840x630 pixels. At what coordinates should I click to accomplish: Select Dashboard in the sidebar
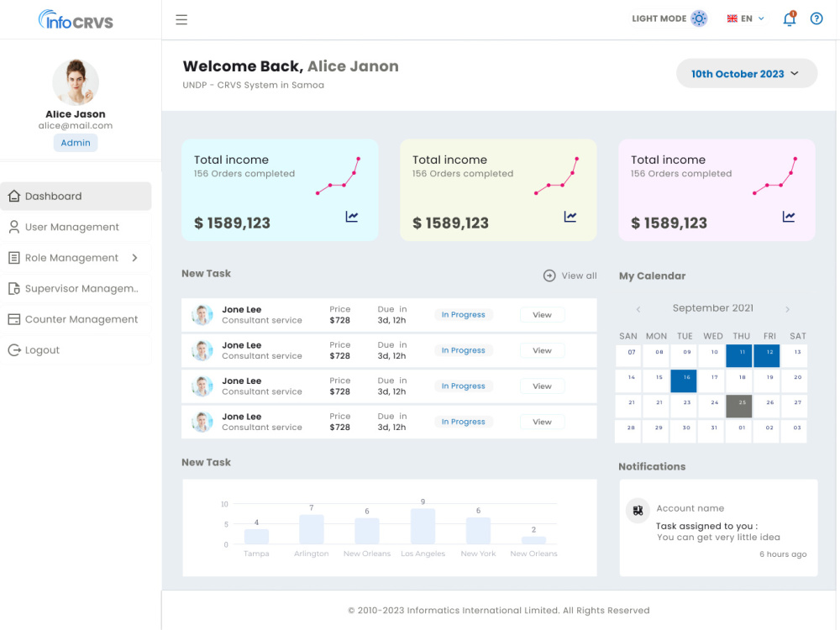[x=76, y=196]
